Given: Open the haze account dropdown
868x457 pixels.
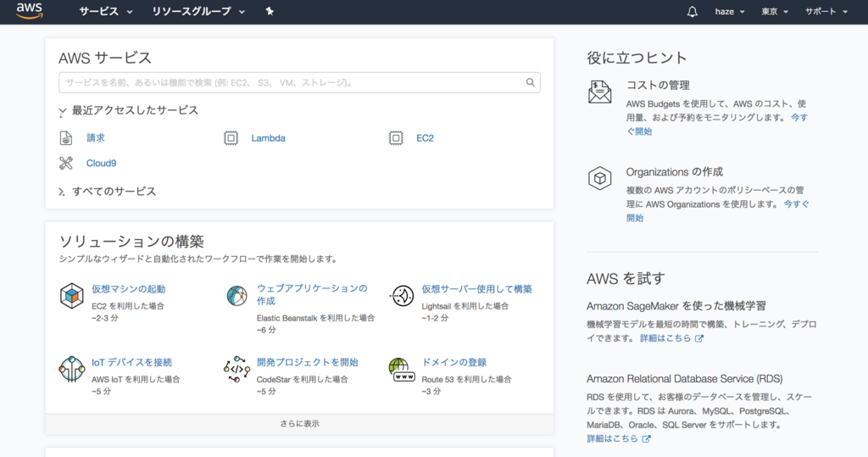Looking at the screenshot, I should pos(730,12).
